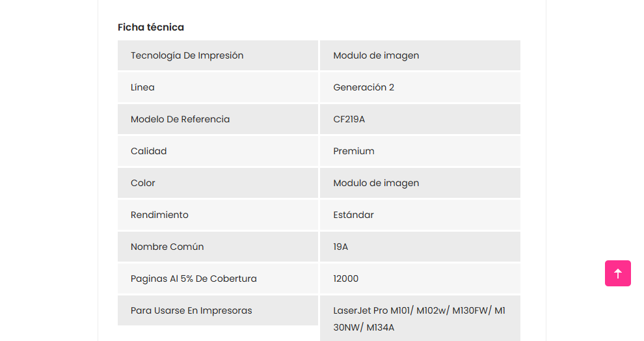Click the 'Estándar' value cell
The image size is (644, 341).
click(x=420, y=215)
